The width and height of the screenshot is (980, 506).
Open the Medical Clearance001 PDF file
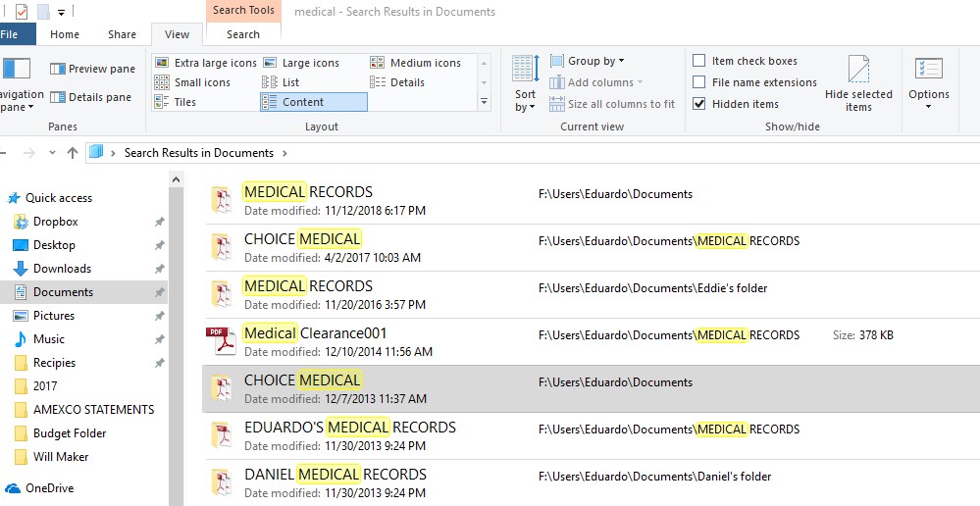coord(314,333)
